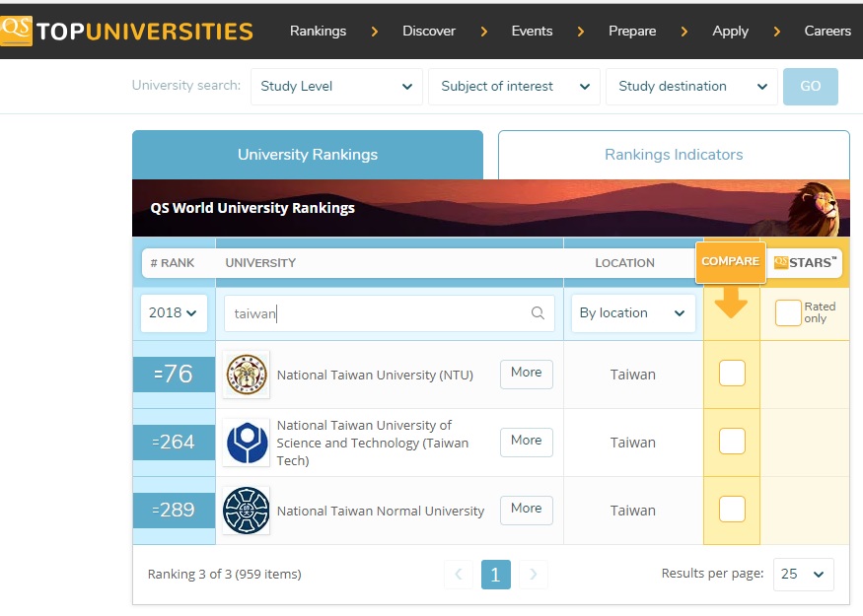Image resolution: width=863 pixels, height=616 pixels.
Task: Open the Prepare menu
Action: coord(632,31)
